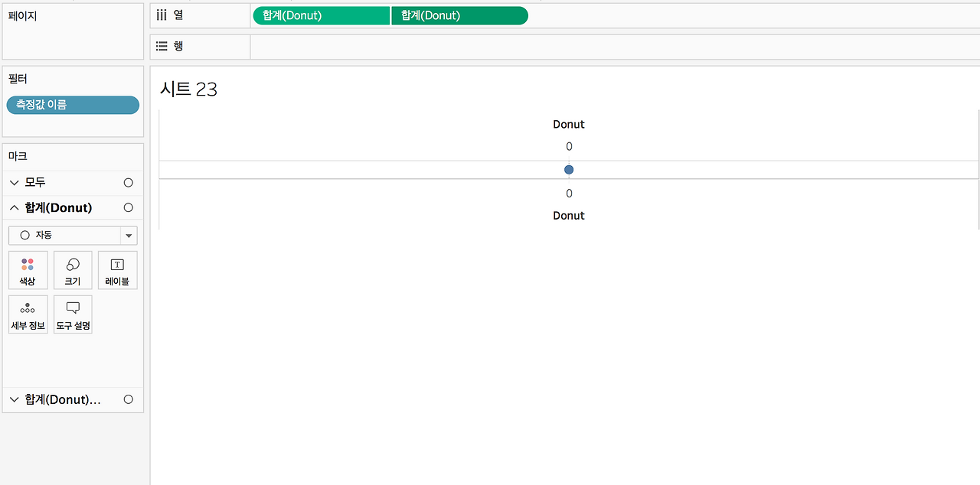Collapse the expanded 합계(Donut) marks section
Viewport: 980px width, 485px height.
pyautogui.click(x=15, y=208)
